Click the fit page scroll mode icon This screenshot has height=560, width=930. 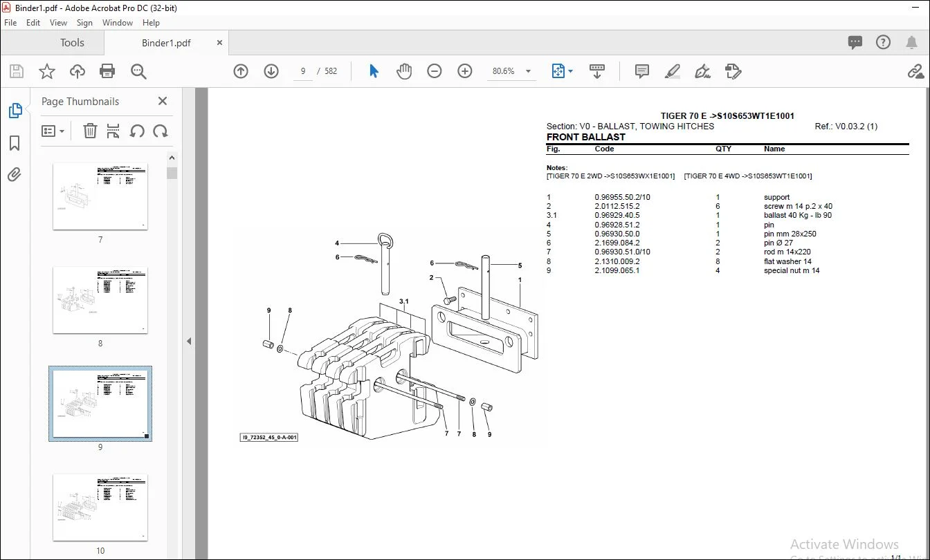pyautogui.click(x=558, y=71)
